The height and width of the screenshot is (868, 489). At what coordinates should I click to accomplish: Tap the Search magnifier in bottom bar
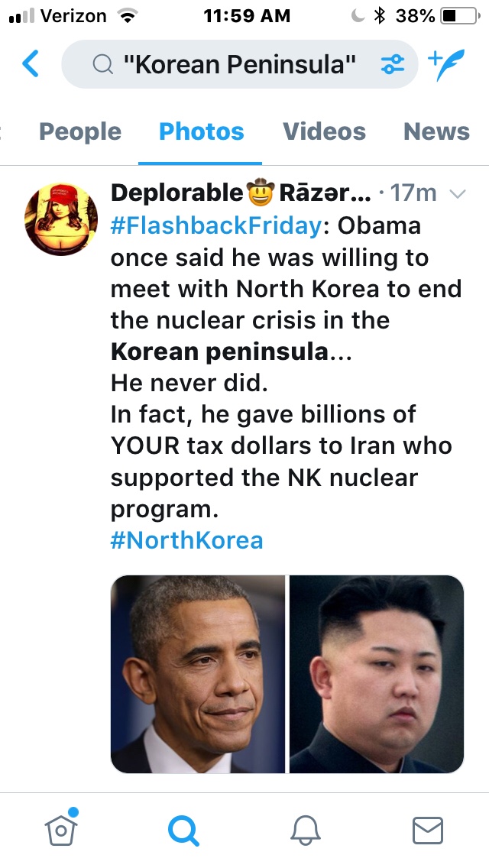tap(183, 831)
